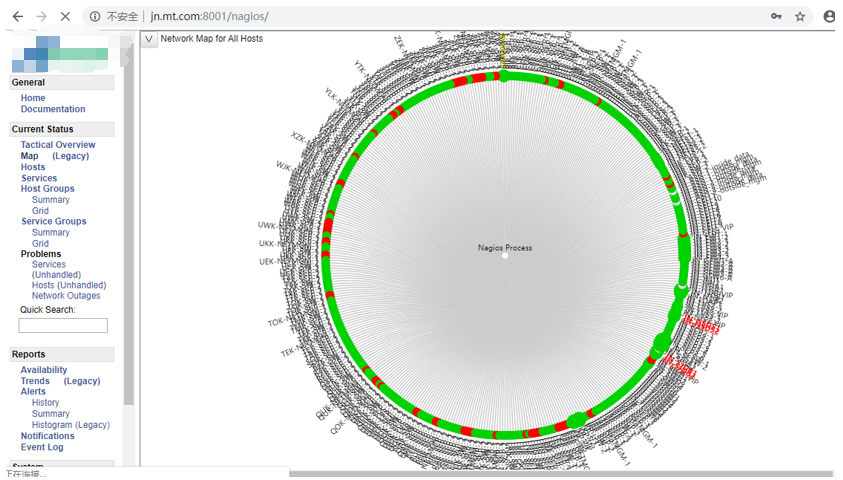Expand the map options V toggle
Image resolution: width=843 pixels, height=480 pixels.
(x=149, y=39)
